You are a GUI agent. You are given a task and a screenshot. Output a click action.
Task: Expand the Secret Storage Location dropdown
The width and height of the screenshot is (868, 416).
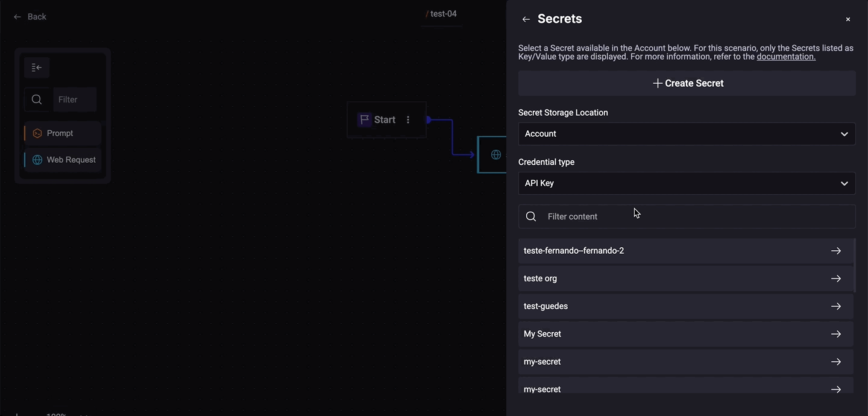click(687, 134)
